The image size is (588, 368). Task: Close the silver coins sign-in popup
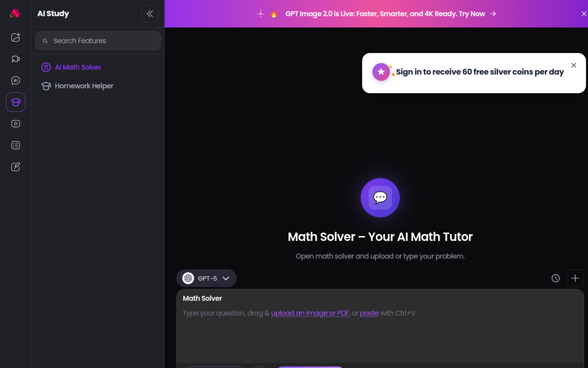[x=574, y=65]
